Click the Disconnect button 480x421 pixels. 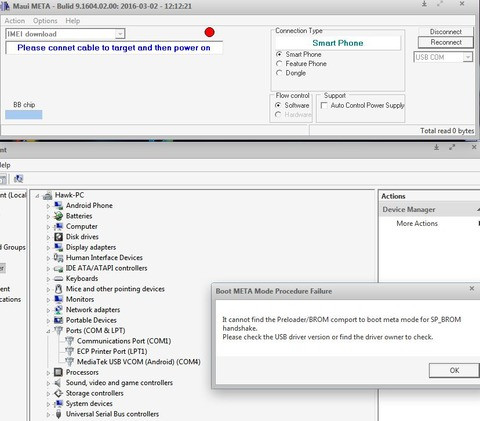tap(446, 32)
